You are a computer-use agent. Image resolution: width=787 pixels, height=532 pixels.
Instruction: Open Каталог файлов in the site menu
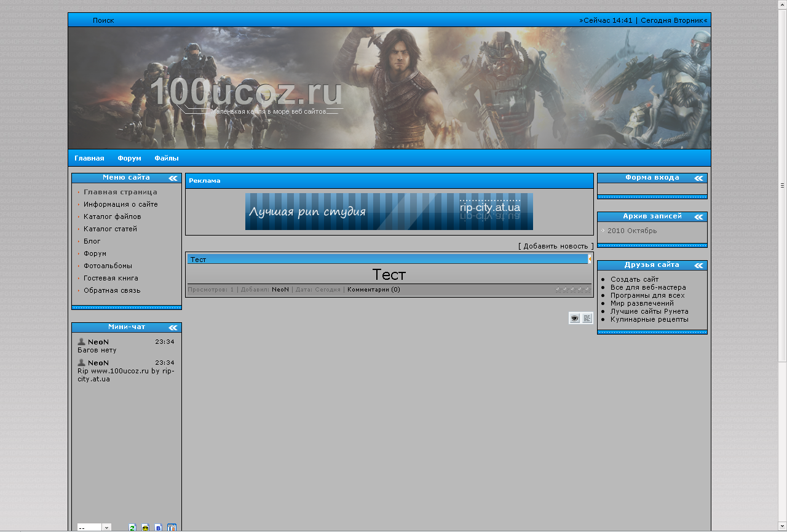click(113, 216)
